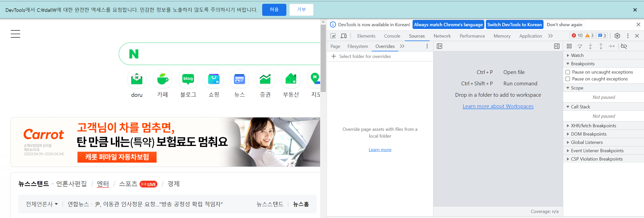644x218 pixels.
Task: Switch to the Application tab
Action: (x=530, y=36)
